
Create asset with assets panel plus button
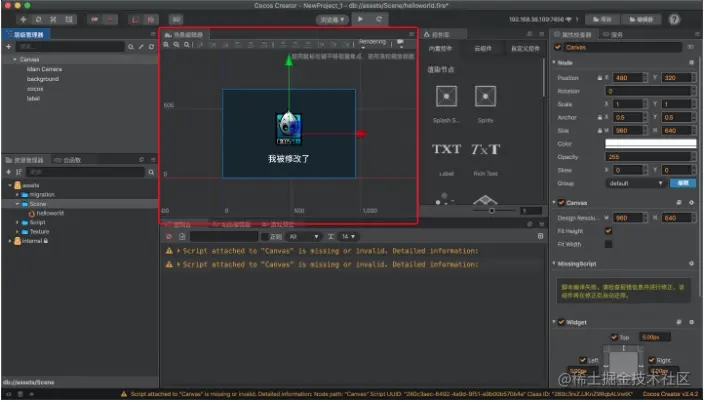coord(8,172)
